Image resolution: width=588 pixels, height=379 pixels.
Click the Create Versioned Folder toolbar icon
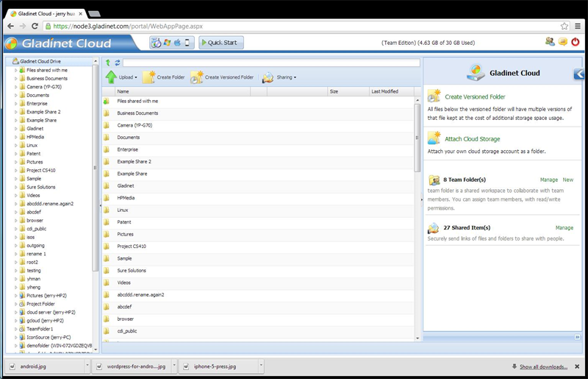(x=196, y=77)
